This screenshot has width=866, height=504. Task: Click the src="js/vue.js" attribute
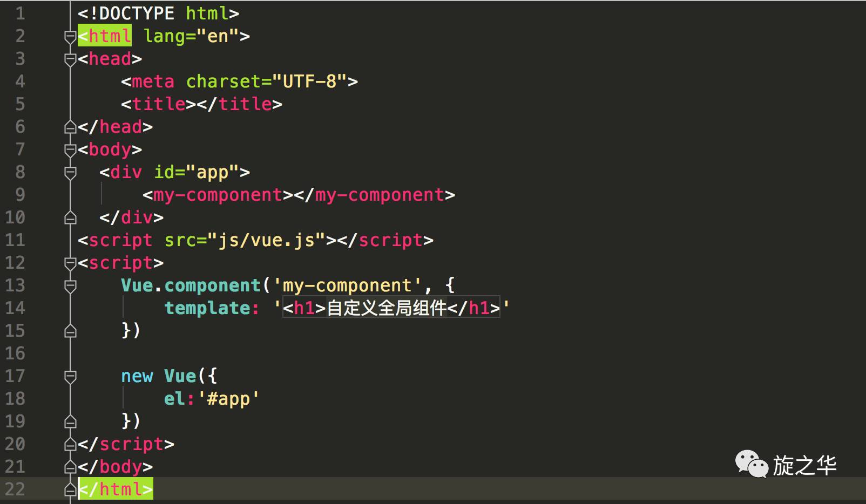(245, 240)
